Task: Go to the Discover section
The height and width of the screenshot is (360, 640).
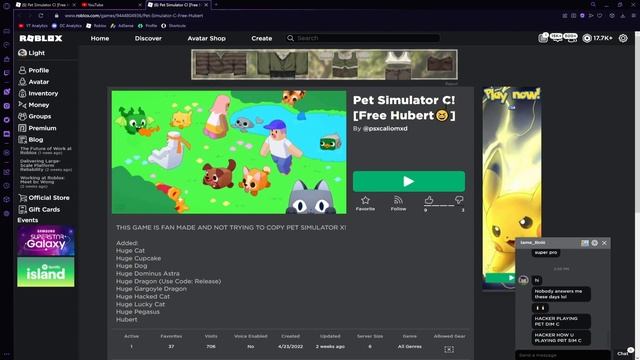Action: pyautogui.click(x=148, y=38)
